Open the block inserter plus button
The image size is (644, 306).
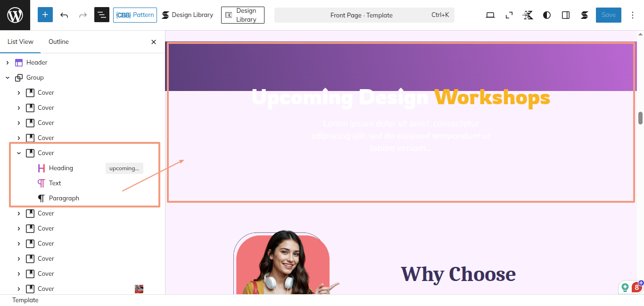tap(45, 15)
